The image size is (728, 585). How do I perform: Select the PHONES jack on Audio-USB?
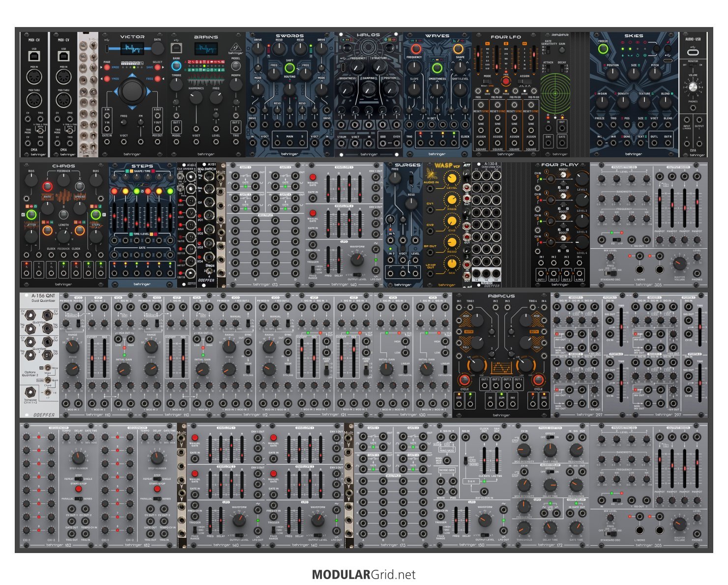(x=693, y=109)
